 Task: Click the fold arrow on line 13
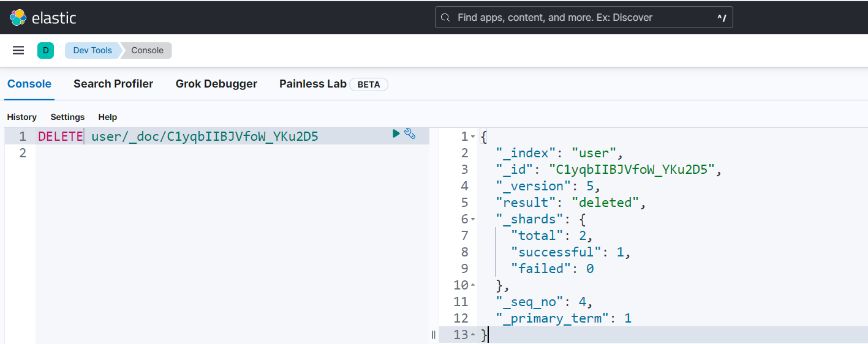[473, 335]
